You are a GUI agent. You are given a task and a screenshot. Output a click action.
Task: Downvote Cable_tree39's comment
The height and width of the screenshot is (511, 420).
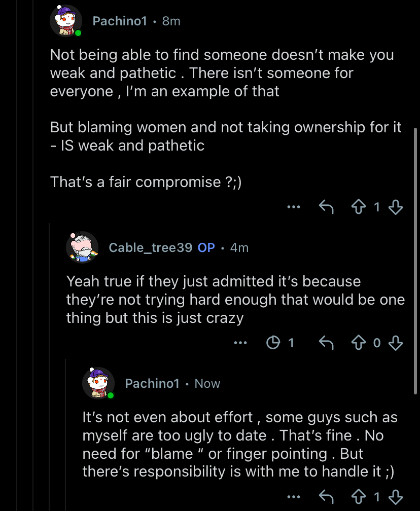tap(395, 343)
